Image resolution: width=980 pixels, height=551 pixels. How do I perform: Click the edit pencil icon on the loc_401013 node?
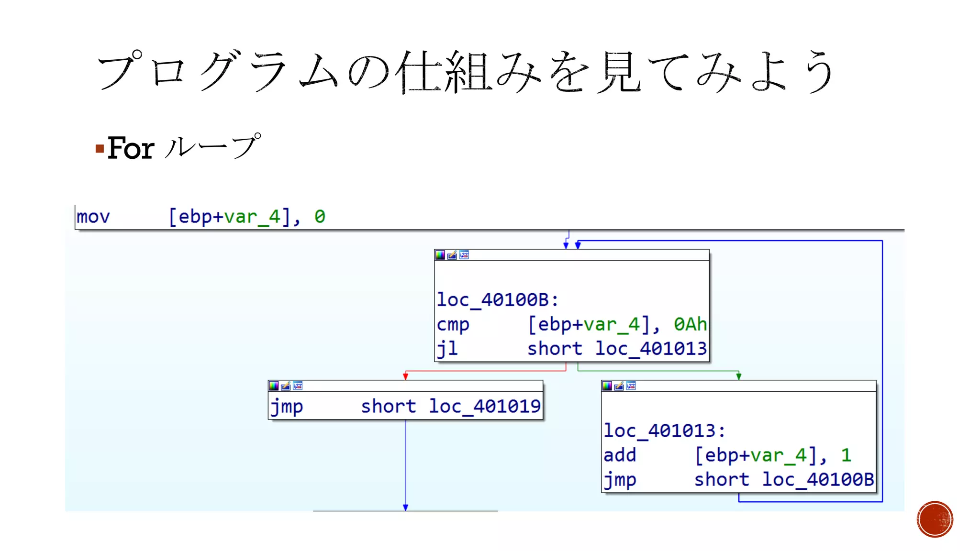619,386
